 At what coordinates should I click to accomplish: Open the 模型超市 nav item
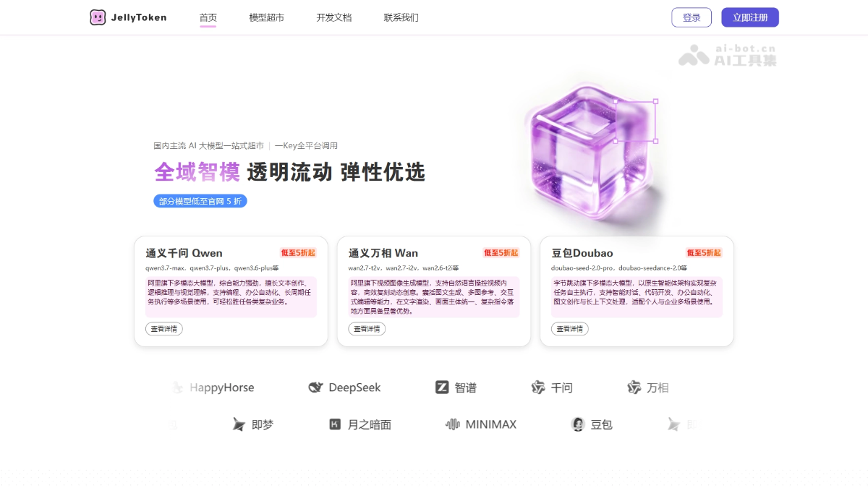point(266,17)
